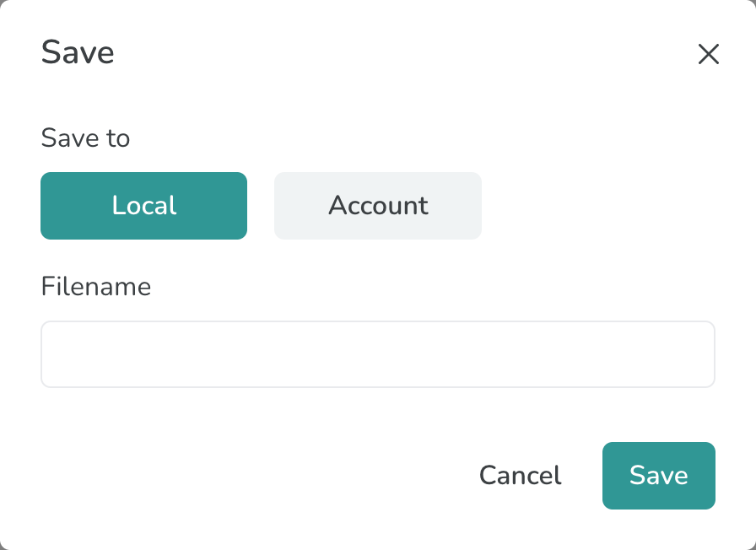Select Local as the save destination
This screenshot has height=550, width=756.
pos(143,206)
